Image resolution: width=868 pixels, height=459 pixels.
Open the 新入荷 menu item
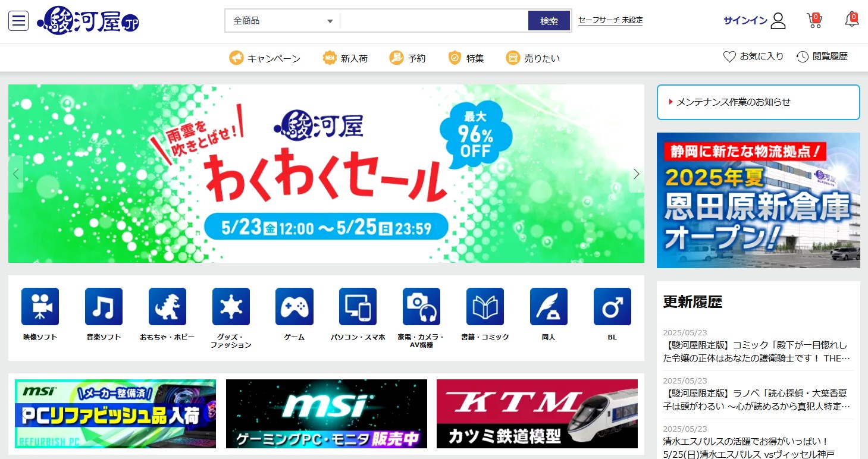click(345, 58)
